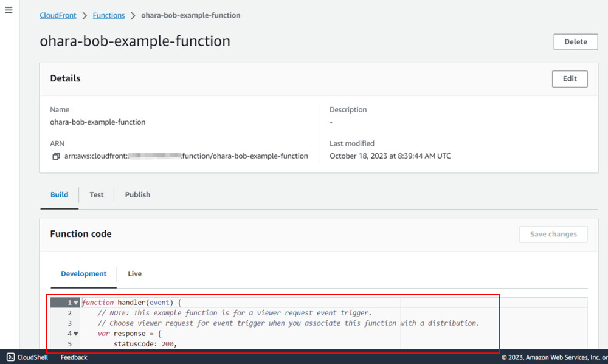608x364 pixels.
Task: Open the hamburger navigation menu
Action: click(x=9, y=10)
